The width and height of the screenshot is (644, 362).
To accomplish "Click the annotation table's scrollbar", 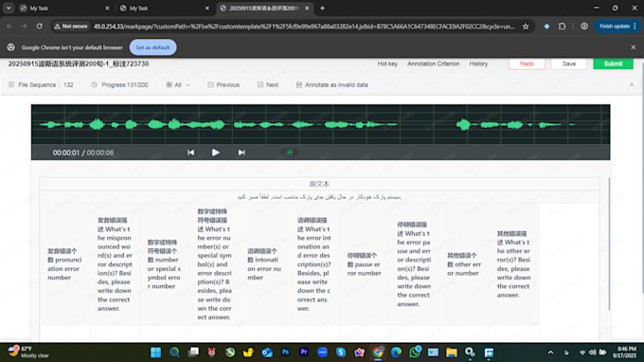I will click(609, 244).
